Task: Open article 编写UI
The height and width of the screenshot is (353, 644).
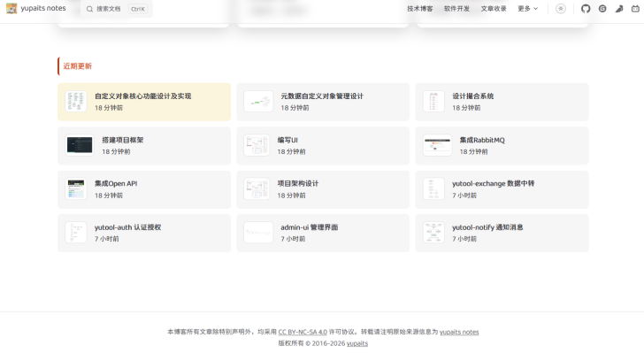Action: (x=323, y=145)
